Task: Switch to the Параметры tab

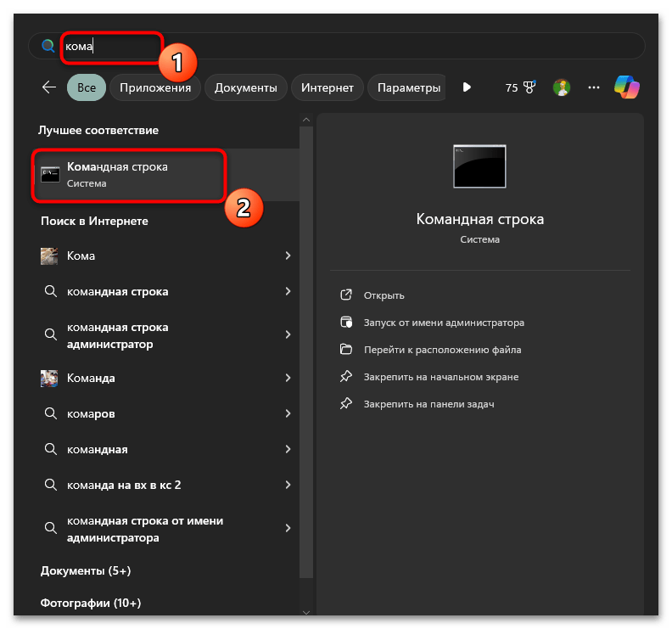Action: tap(408, 87)
